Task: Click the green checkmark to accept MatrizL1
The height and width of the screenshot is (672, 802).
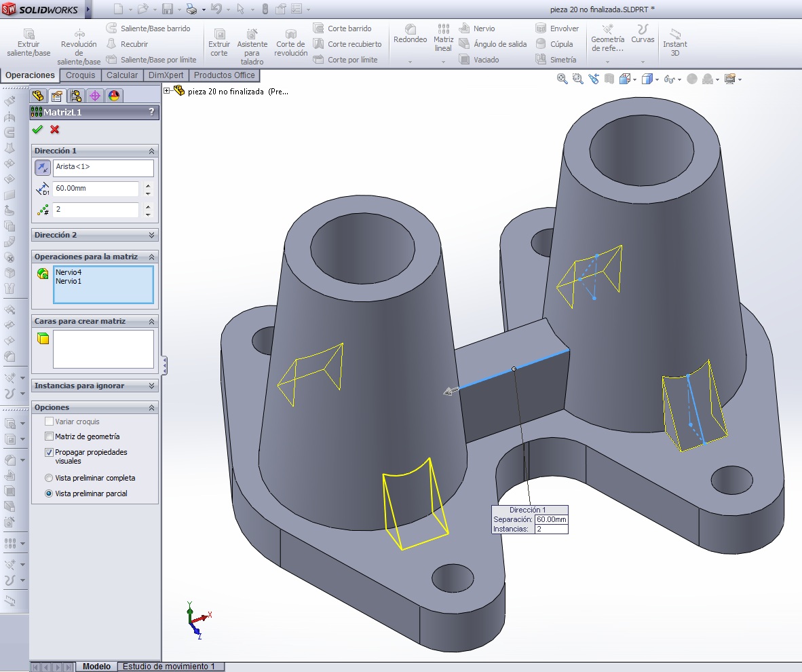Action: coord(37,130)
